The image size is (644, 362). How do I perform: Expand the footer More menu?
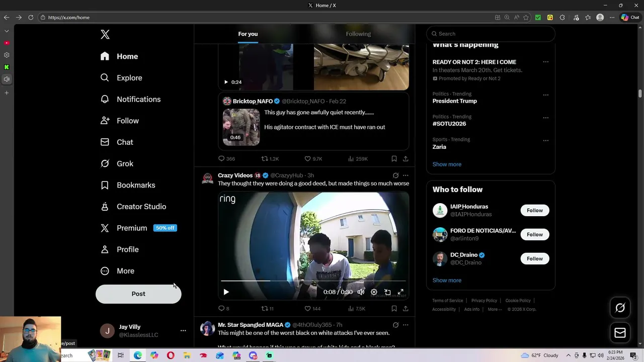495,310
